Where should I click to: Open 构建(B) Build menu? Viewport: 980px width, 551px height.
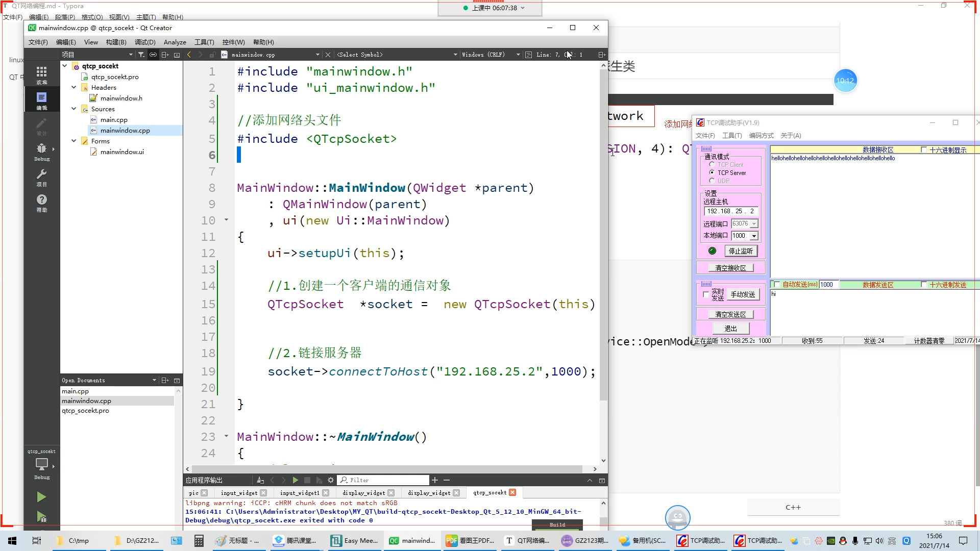(116, 42)
